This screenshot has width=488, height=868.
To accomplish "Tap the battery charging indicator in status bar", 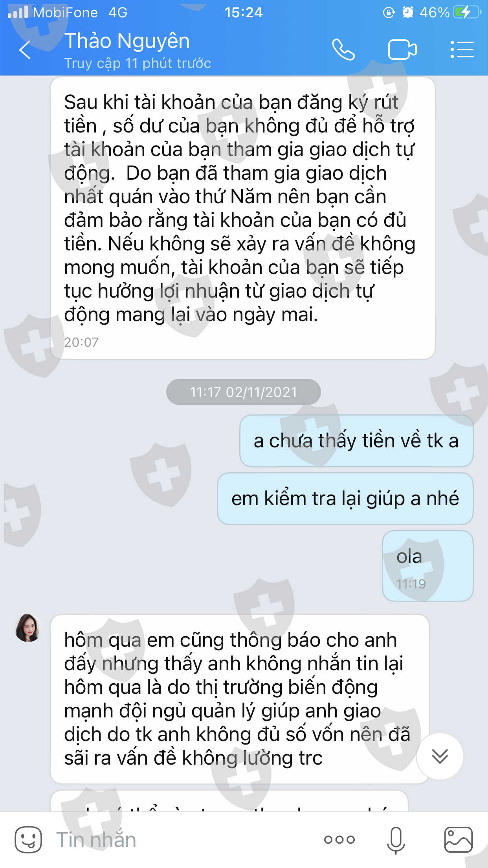I will pyautogui.click(x=467, y=12).
